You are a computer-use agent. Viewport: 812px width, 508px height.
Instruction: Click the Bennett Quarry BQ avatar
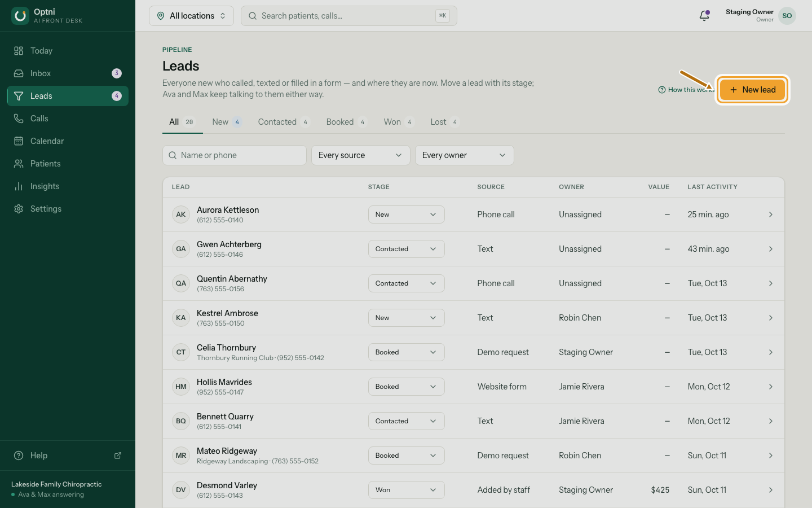point(181,421)
